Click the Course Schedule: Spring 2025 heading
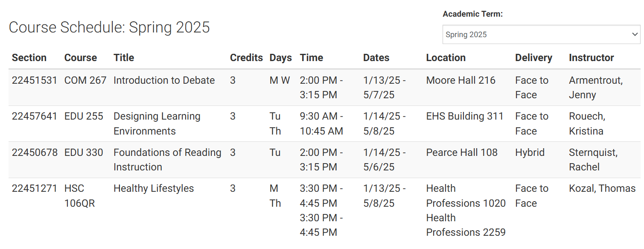This screenshot has height=249, width=644. point(109,27)
